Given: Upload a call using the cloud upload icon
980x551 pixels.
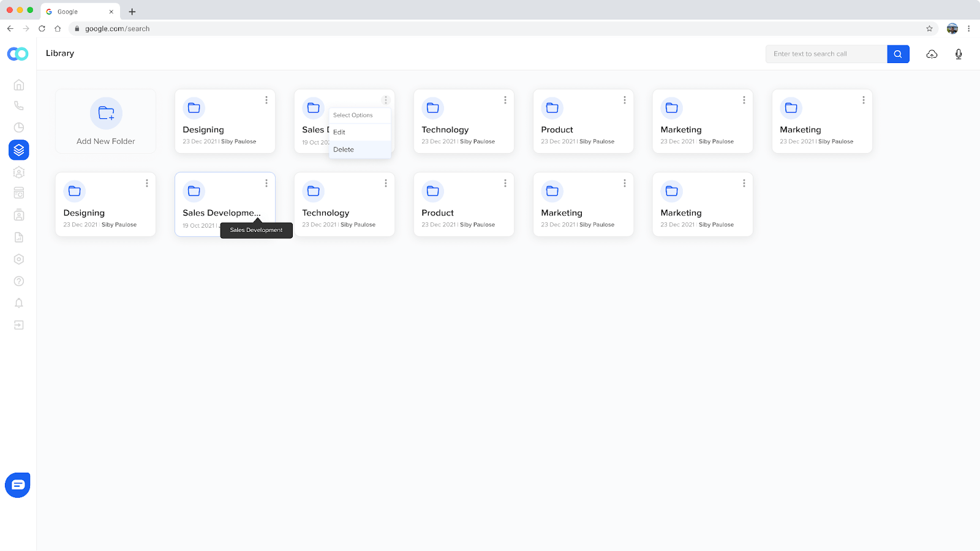Looking at the screenshot, I should pyautogui.click(x=932, y=54).
